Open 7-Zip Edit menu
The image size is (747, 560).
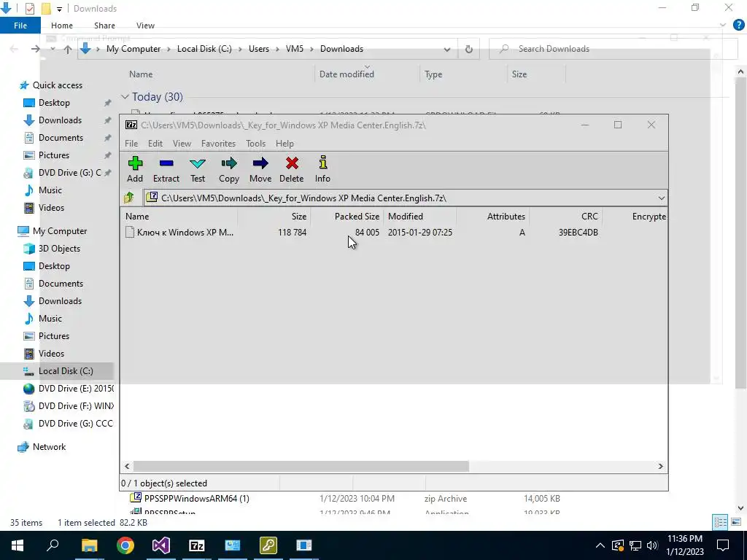[x=155, y=144]
